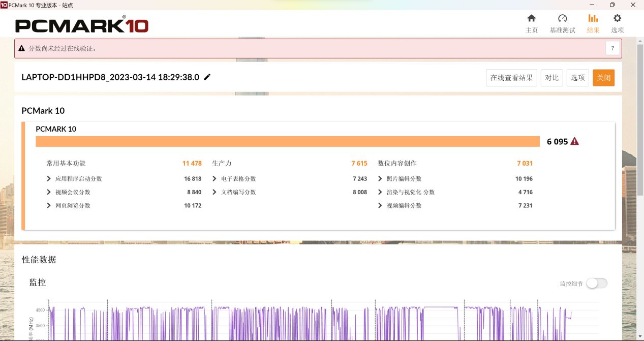Select the Results (结果) bar chart icon
The image size is (644, 341).
tap(593, 18)
